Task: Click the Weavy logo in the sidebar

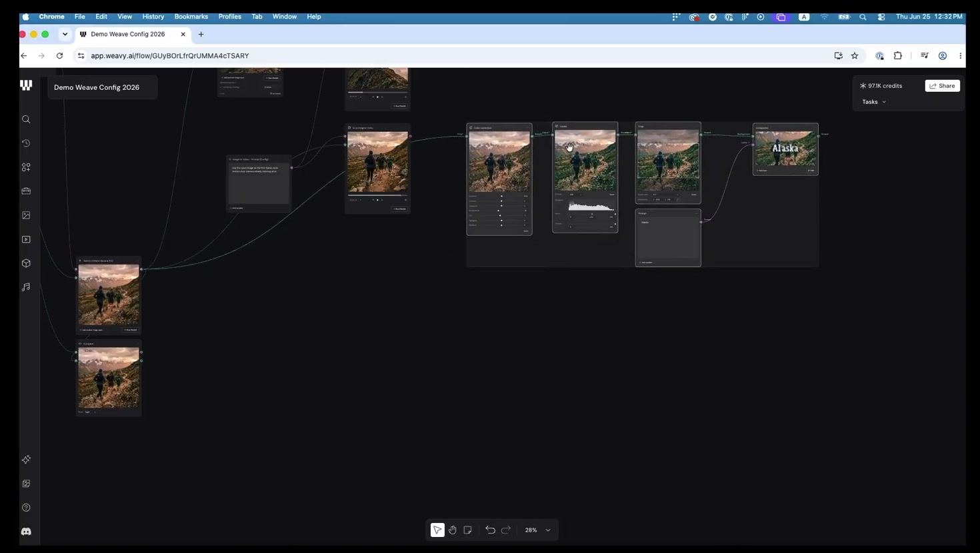Action: coord(26,85)
